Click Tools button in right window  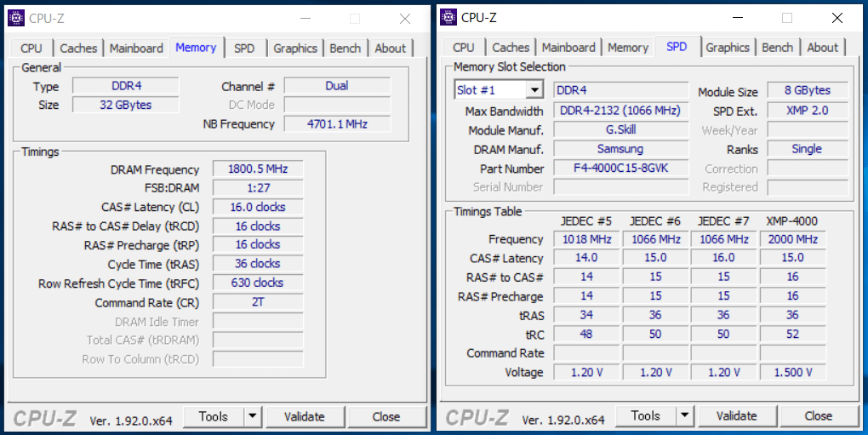coord(645,415)
